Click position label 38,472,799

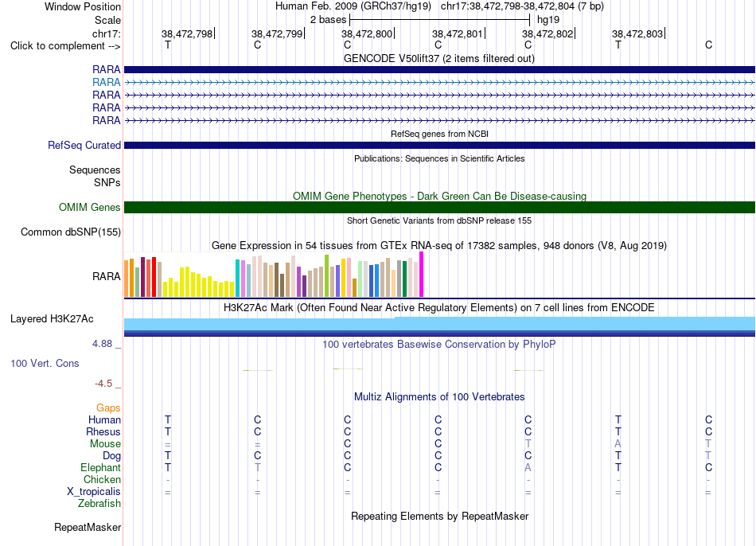click(x=277, y=33)
